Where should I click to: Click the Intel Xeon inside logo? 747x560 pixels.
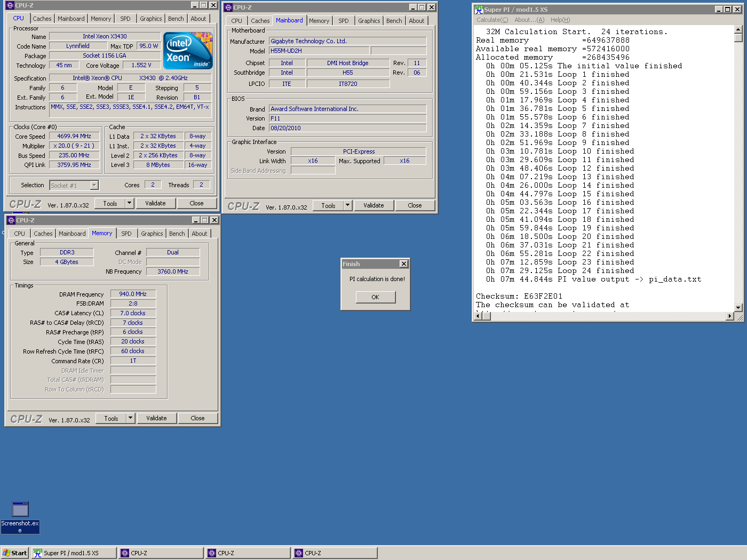188,51
